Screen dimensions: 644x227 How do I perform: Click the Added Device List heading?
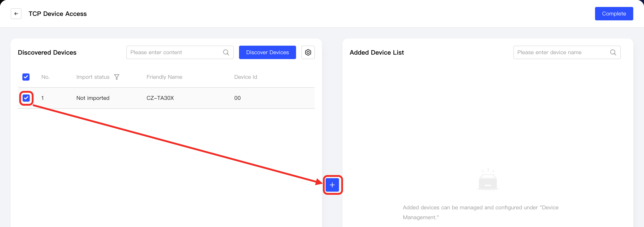(x=377, y=52)
